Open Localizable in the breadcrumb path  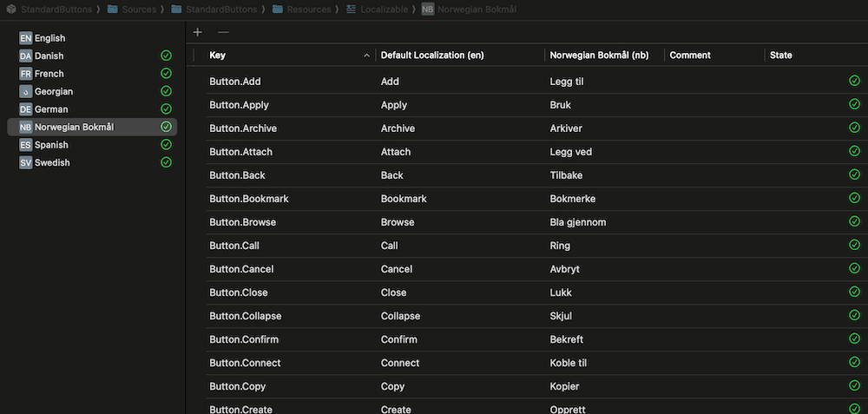coord(385,10)
